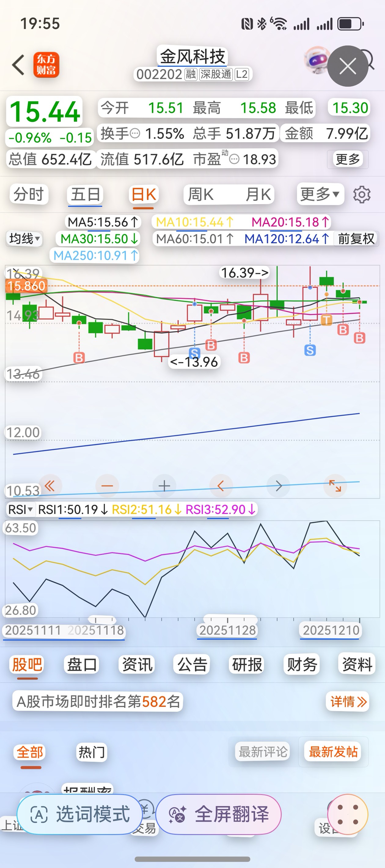Image resolution: width=385 pixels, height=868 pixels.
Task: Open chart settings gear icon
Action: point(362,194)
